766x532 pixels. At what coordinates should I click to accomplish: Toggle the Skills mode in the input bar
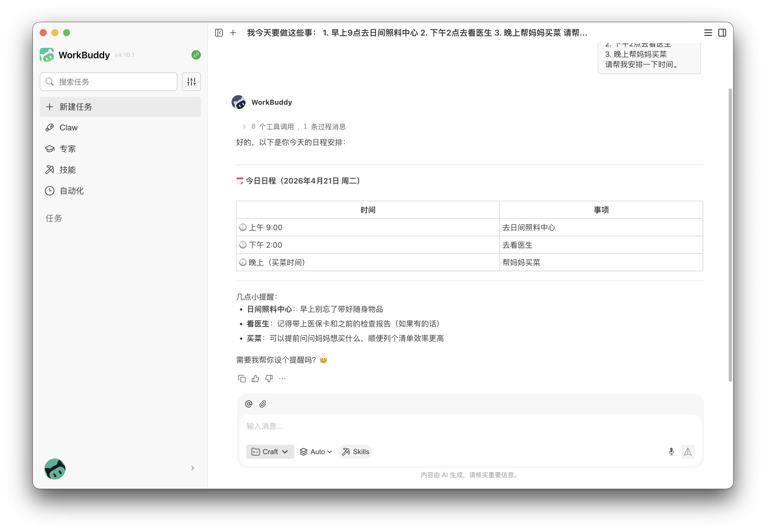[x=355, y=452]
